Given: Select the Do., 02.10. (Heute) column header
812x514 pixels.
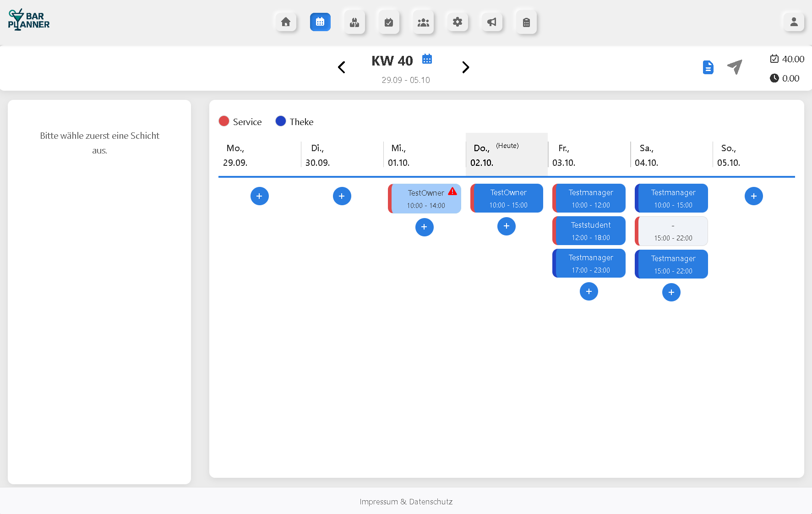Looking at the screenshot, I should [x=506, y=154].
